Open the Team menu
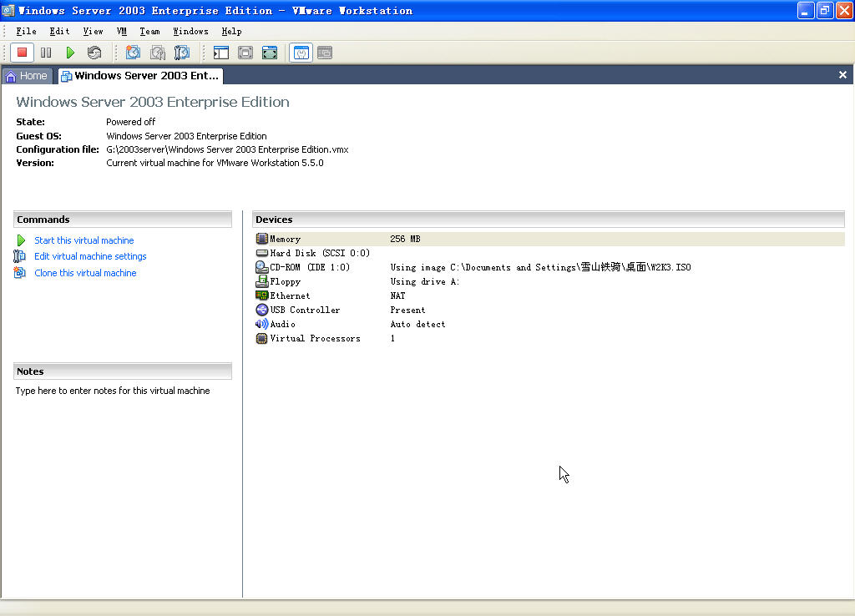Viewport: 855px width, 616px height. (149, 31)
